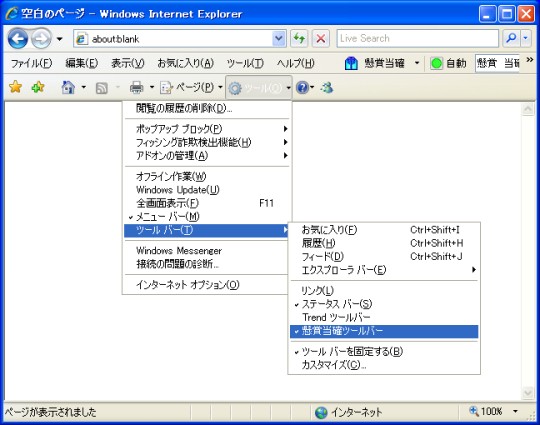The image size is (540, 425).
Task: Click inside the Live Search input field
Action: tap(417, 38)
